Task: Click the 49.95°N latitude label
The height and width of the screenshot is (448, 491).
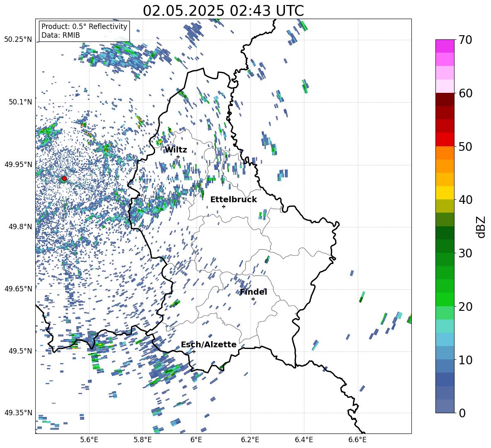Action: (18, 164)
